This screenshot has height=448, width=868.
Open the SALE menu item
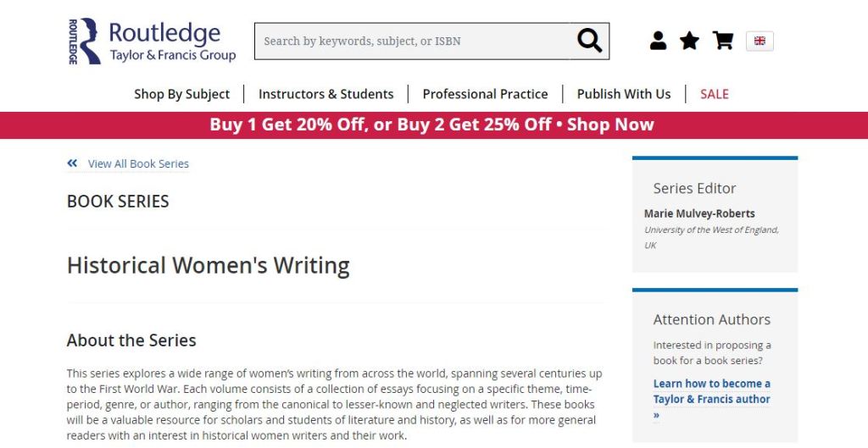click(x=714, y=94)
